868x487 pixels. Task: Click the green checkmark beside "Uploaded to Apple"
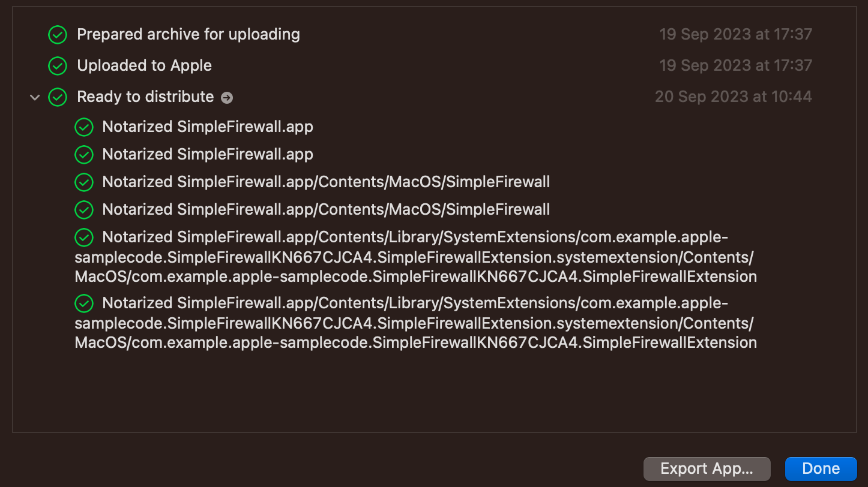(x=57, y=66)
